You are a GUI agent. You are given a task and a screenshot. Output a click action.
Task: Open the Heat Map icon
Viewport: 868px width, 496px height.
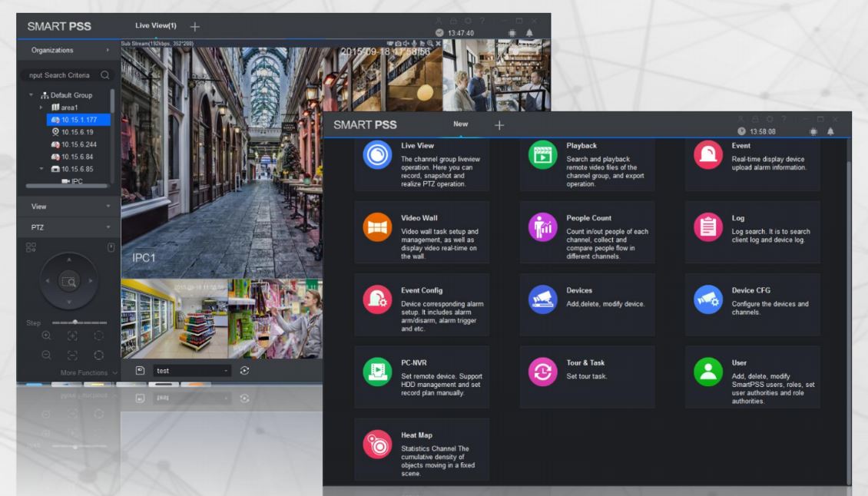(x=377, y=444)
